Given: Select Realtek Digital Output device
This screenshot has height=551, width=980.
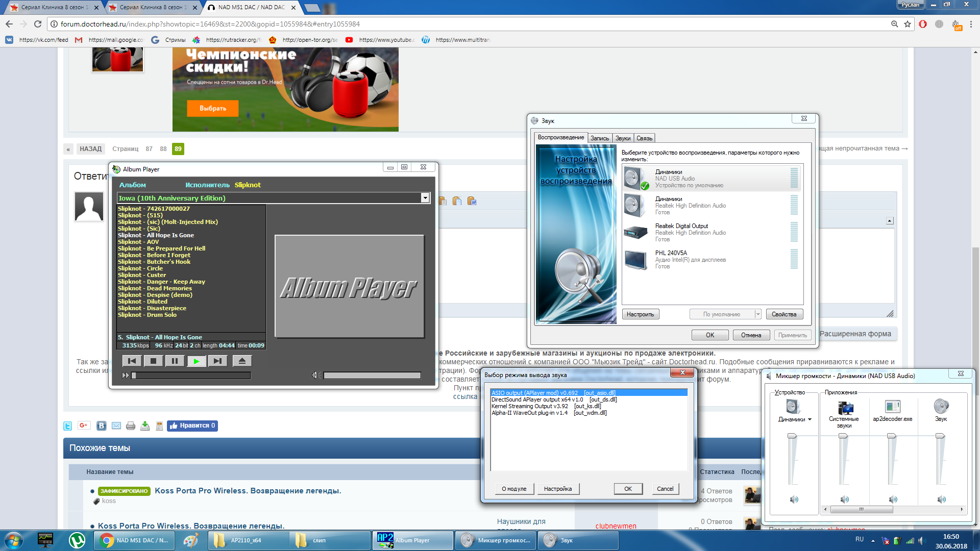Looking at the screenshot, I should (x=711, y=233).
